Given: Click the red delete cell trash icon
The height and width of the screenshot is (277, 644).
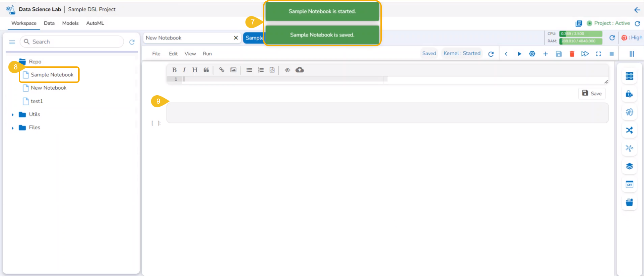Looking at the screenshot, I should [572, 54].
